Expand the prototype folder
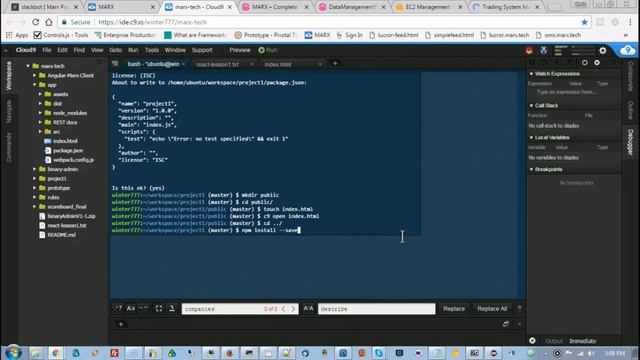 [35, 188]
